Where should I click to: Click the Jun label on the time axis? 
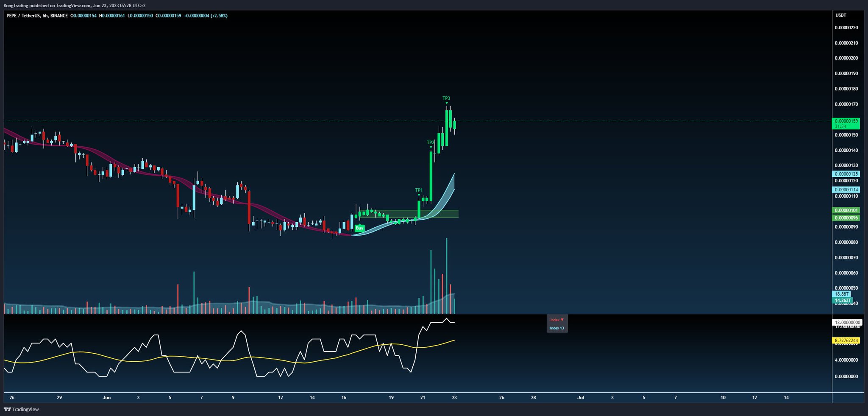(107, 398)
